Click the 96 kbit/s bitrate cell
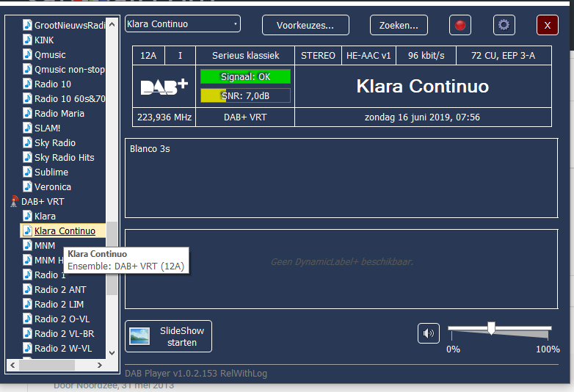 (426, 55)
